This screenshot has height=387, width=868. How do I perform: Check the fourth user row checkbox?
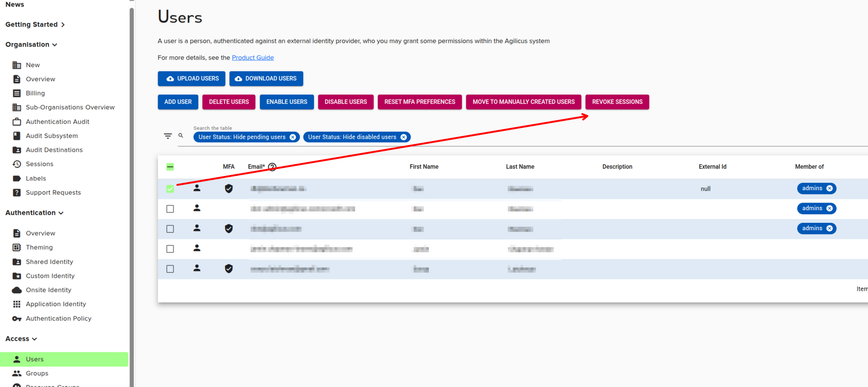(x=170, y=249)
